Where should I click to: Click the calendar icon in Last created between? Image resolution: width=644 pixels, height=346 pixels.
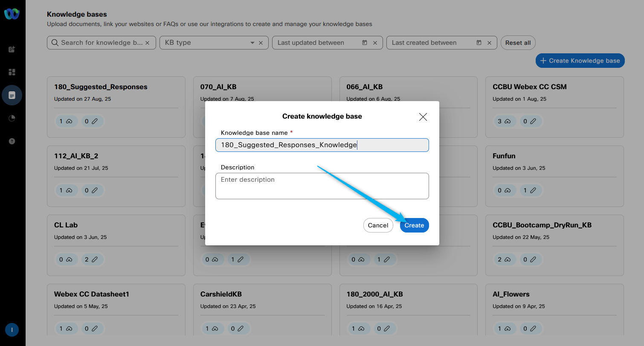click(x=479, y=43)
